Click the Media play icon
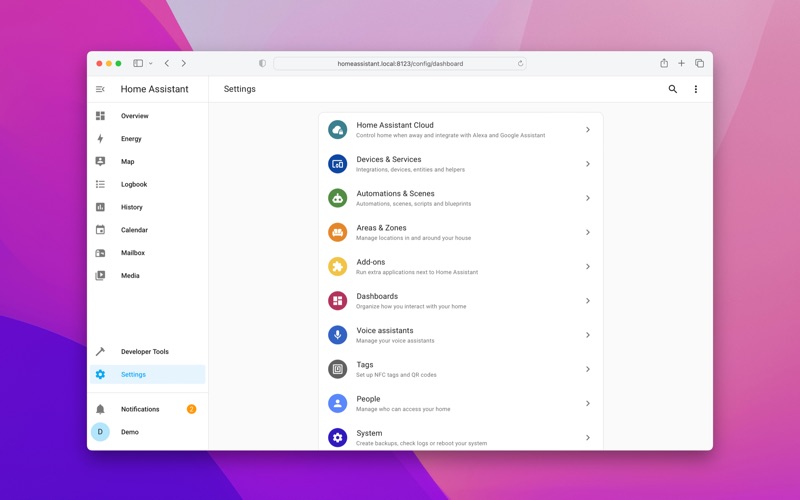Screen dimensions: 800x500 pyautogui.click(x=101, y=276)
